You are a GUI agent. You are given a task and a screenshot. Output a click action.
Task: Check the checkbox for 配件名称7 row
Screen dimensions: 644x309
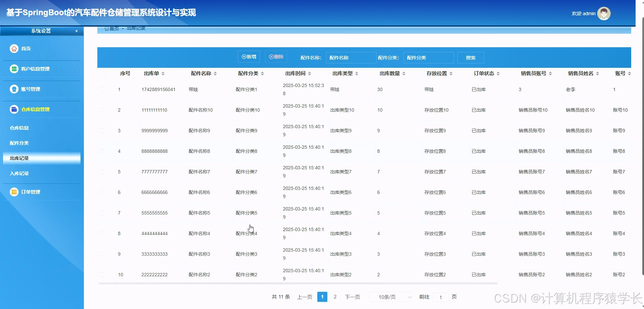click(102, 171)
